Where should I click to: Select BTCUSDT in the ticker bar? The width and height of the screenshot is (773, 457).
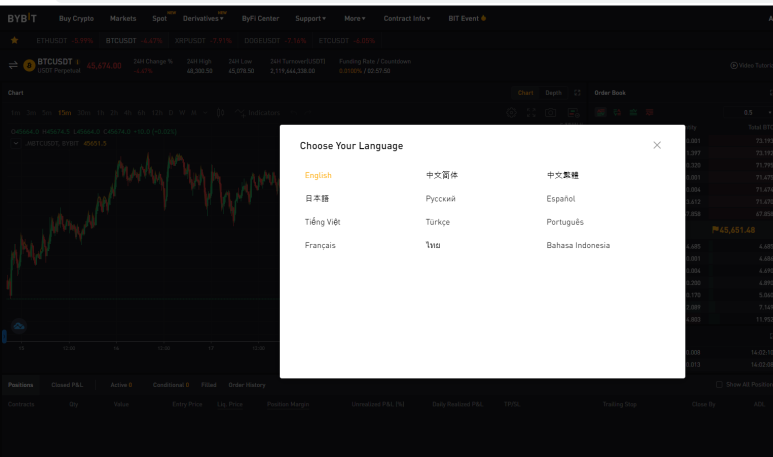[x=134, y=40]
